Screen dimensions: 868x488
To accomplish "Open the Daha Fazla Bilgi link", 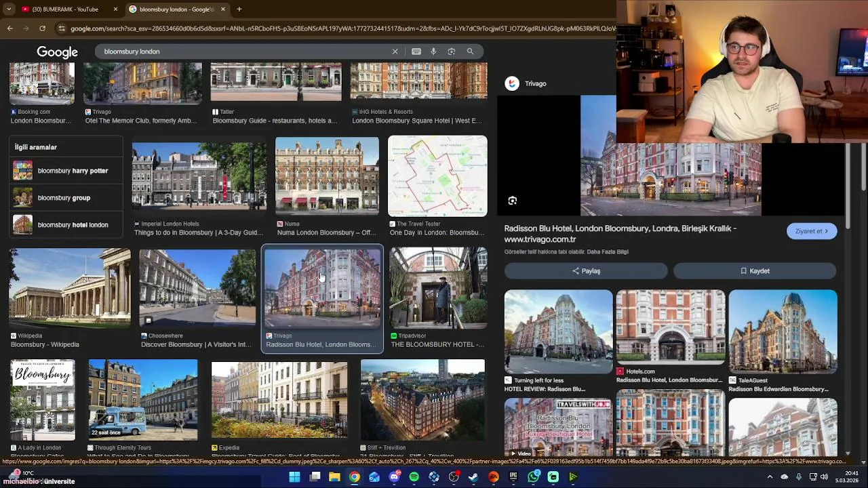I will (608, 251).
